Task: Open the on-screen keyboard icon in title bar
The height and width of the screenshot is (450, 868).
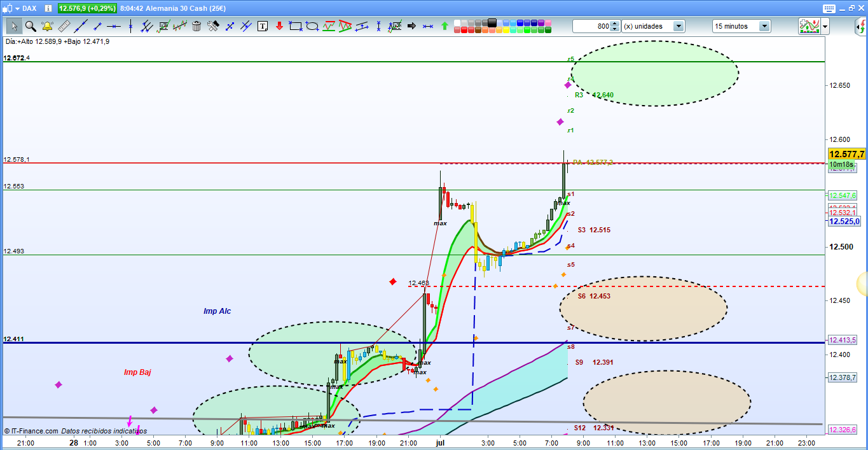Action: pos(828,8)
